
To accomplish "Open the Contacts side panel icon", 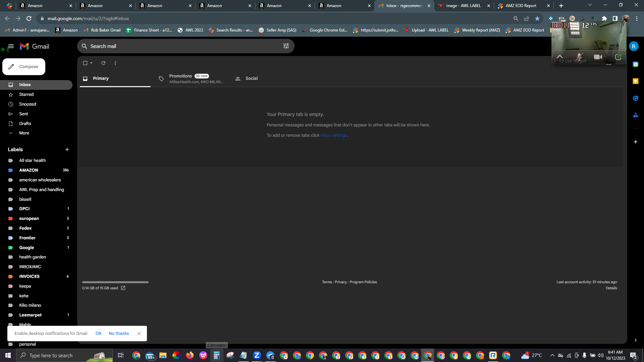I will point(635,115).
